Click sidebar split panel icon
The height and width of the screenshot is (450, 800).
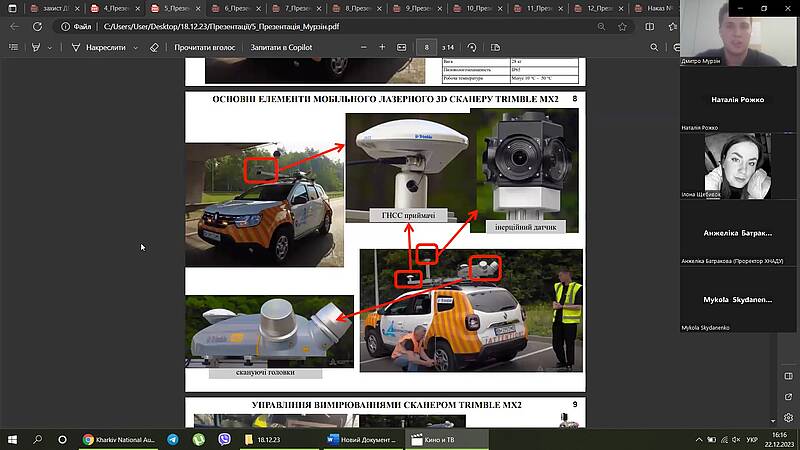[788, 376]
